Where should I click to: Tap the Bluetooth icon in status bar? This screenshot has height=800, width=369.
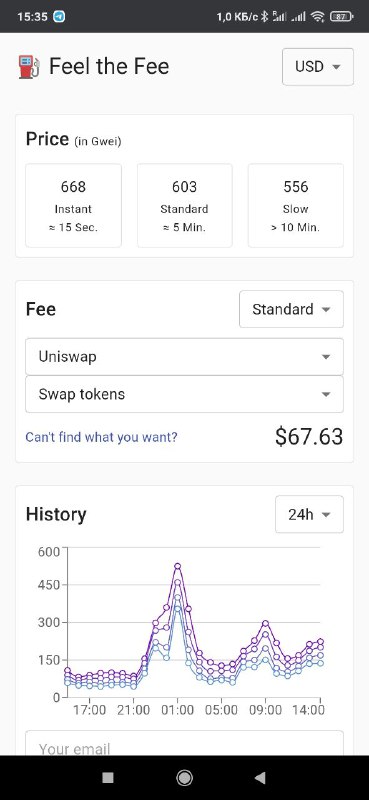264,16
